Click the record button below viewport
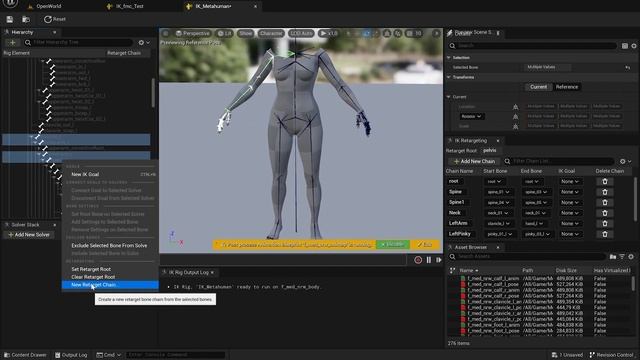 [418, 260]
